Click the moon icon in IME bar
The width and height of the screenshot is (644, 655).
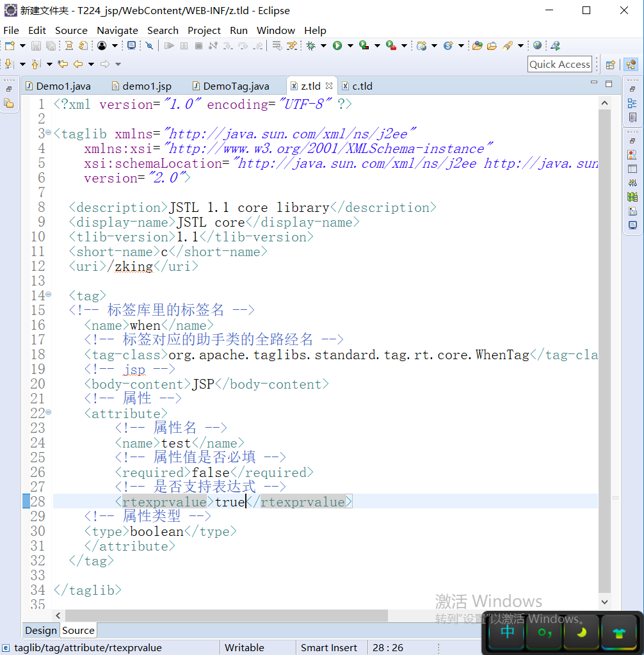pos(581,633)
